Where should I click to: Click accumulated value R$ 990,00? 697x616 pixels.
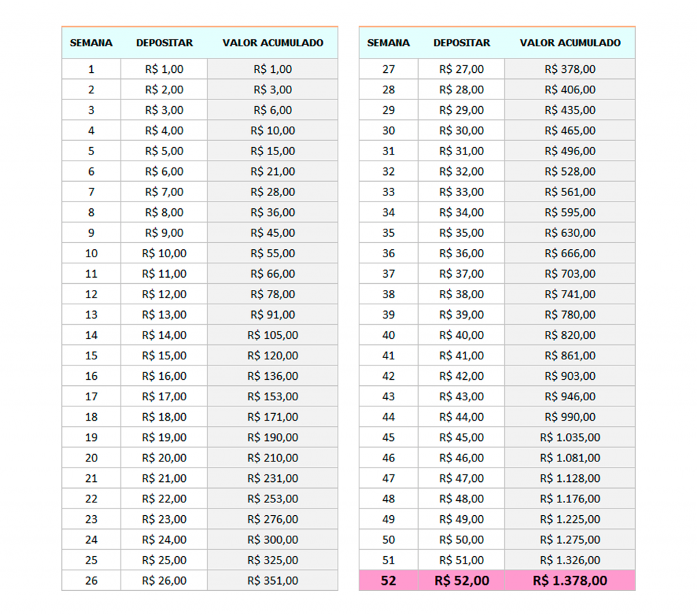coord(570,417)
